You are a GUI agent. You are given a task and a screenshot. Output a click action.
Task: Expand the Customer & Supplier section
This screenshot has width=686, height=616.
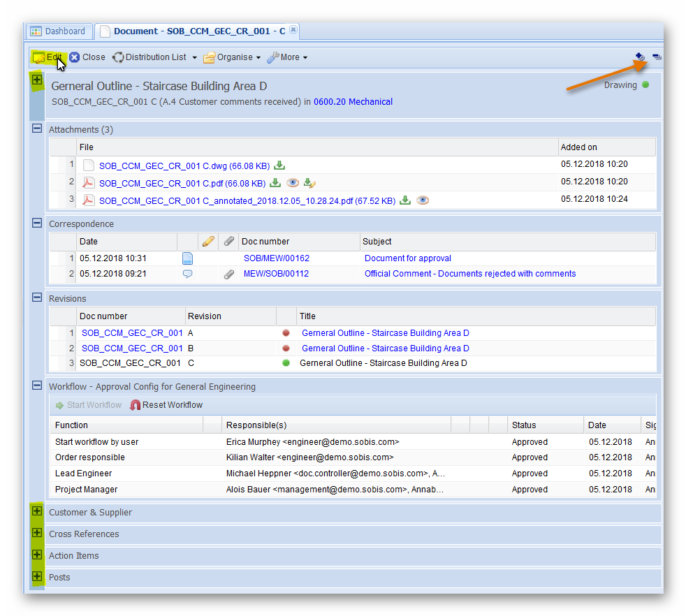pos(37,511)
